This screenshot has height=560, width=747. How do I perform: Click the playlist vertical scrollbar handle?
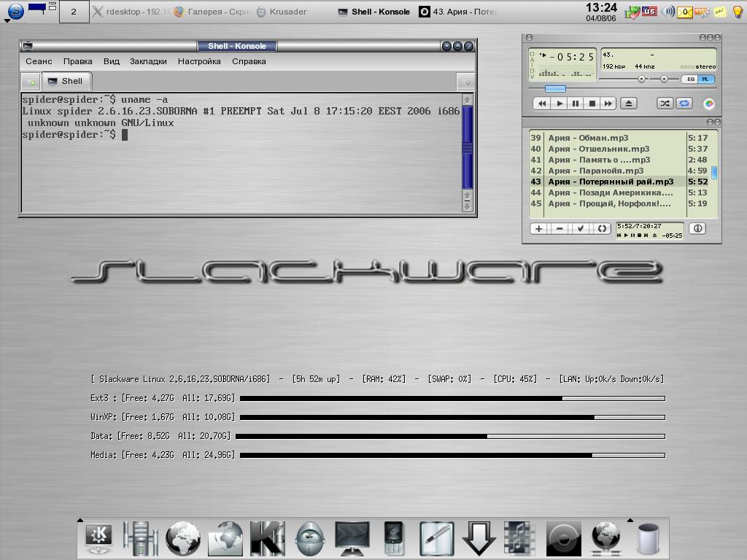tap(714, 171)
